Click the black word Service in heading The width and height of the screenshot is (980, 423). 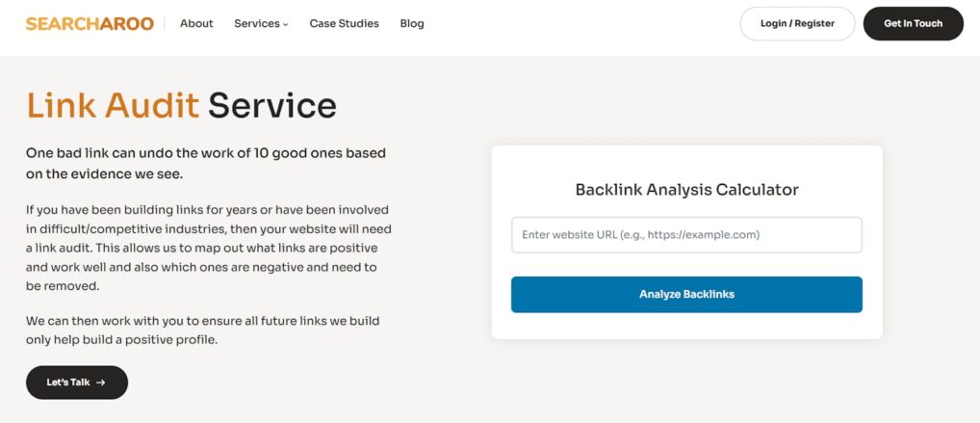tap(272, 105)
